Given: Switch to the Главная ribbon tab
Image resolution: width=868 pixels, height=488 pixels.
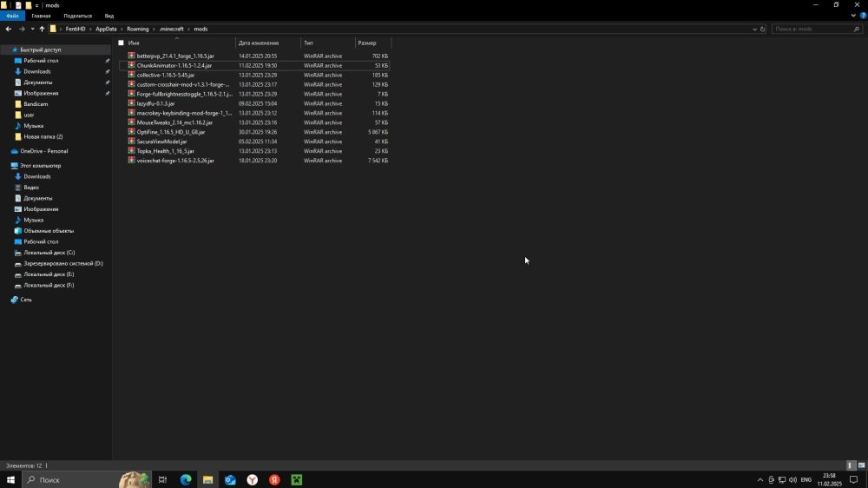Looking at the screenshot, I should (41, 16).
